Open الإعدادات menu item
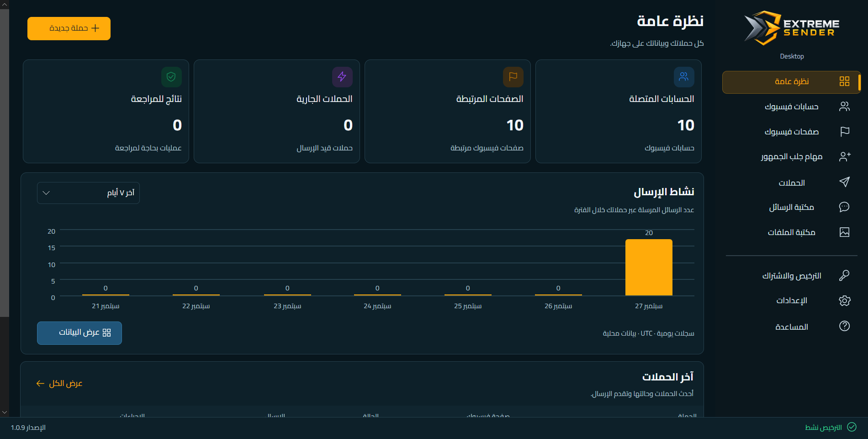Image resolution: width=868 pixels, height=439 pixels. [x=791, y=300]
